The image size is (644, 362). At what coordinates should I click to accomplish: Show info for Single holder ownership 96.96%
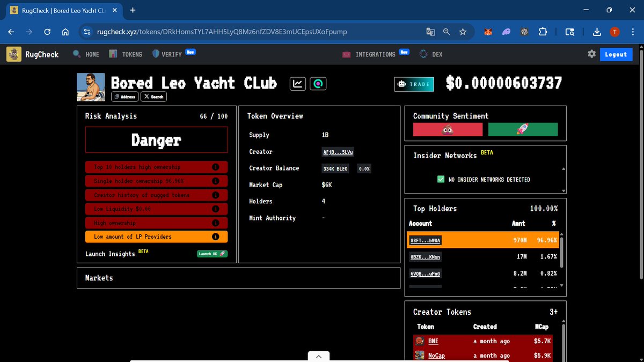click(x=215, y=181)
